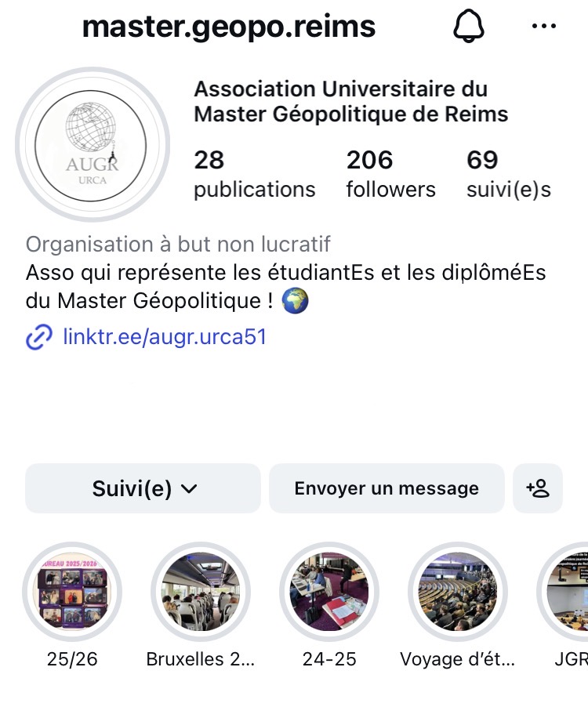Tap the Envoyer un message button
The width and height of the screenshot is (588, 707).
point(387,488)
